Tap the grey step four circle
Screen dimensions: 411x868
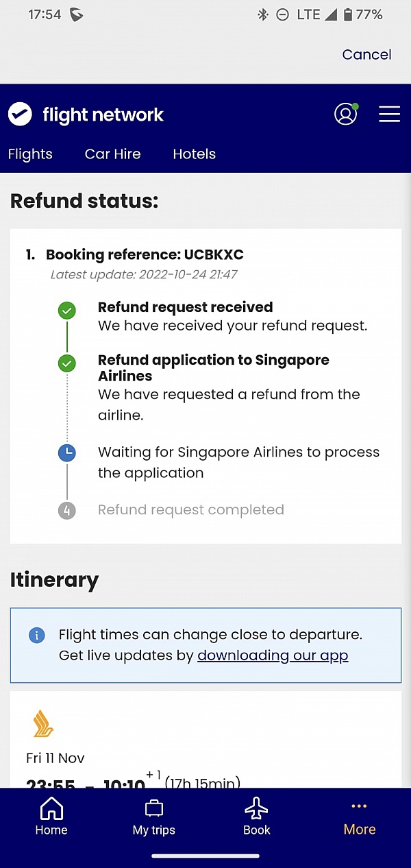click(66, 510)
